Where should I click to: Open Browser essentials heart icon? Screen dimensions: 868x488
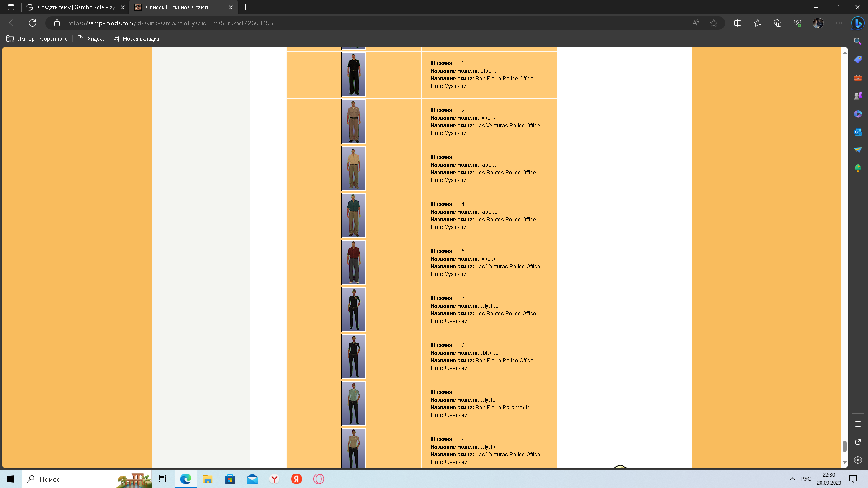797,23
